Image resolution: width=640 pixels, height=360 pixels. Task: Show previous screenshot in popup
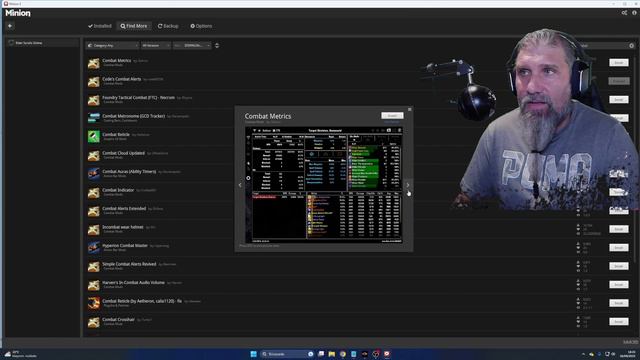tap(240, 185)
